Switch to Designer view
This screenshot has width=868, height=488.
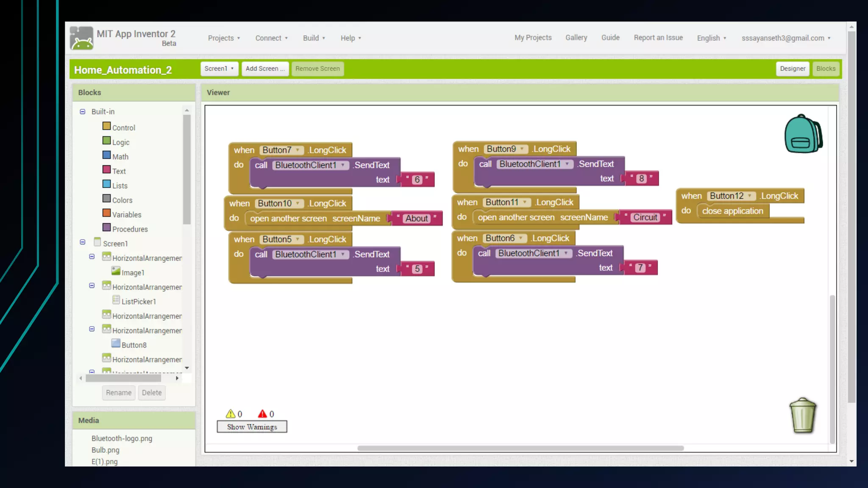coord(792,69)
